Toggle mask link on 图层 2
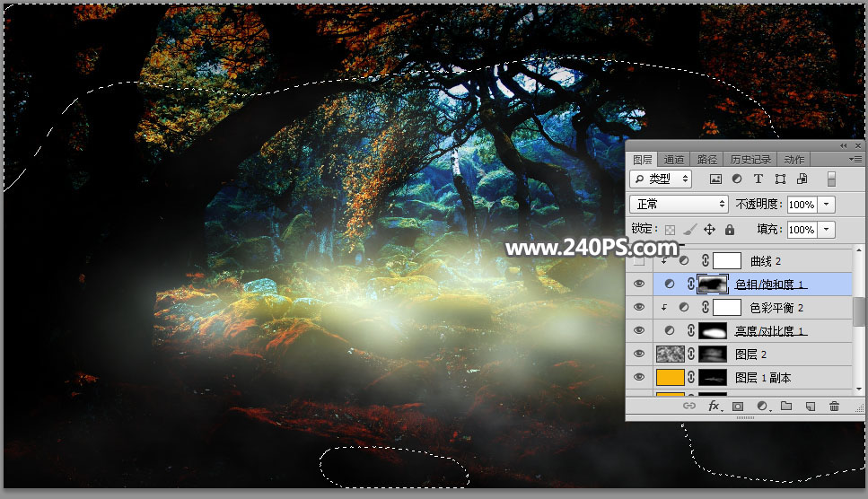 tap(691, 354)
